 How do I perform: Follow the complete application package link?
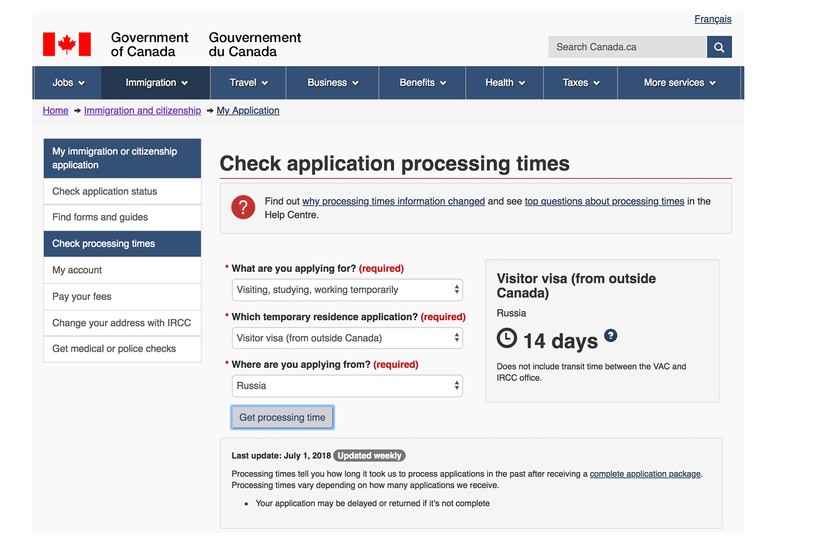click(645, 474)
